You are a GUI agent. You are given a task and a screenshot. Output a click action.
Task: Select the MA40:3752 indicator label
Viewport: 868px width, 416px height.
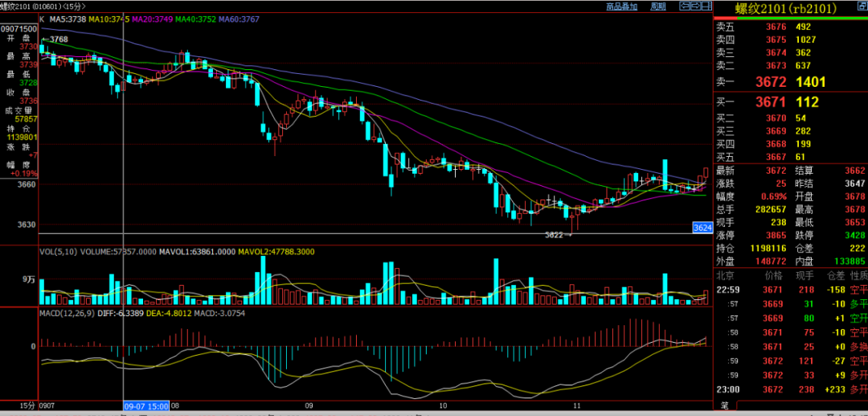coord(196,19)
